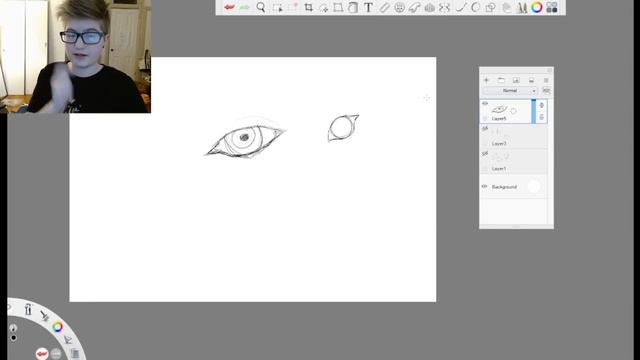Toggle transparency lock on Layer1
The height and width of the screenshot is (360, 640).
coord(485,168)
